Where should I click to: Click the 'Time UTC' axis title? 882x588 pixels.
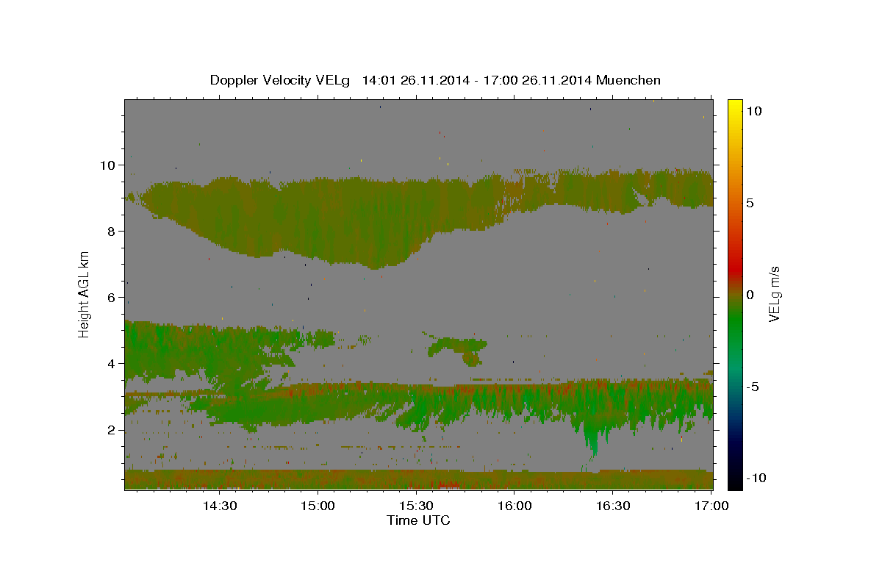tap(418, 520)
